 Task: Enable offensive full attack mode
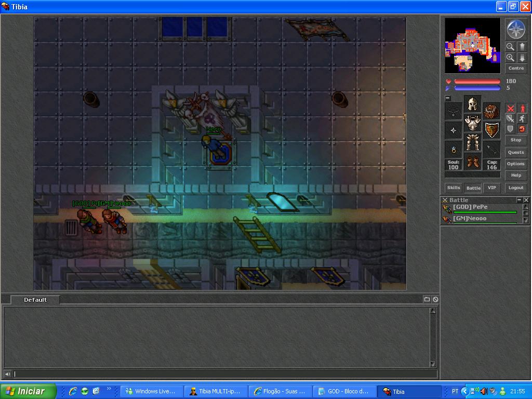point(510,109)
